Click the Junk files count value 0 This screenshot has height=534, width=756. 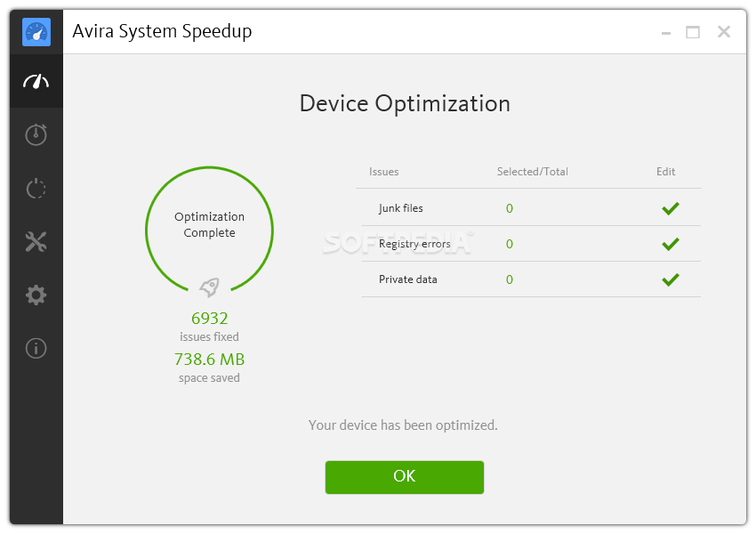[x=509, y=208]
